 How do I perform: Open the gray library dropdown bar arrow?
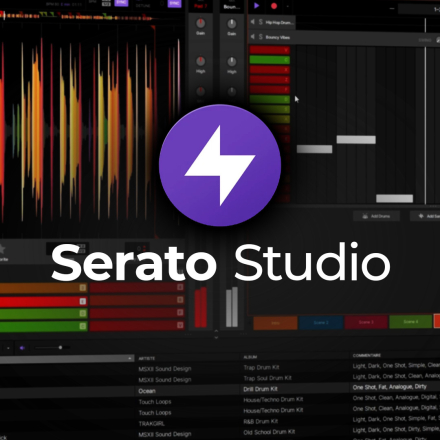pos(129,358)
